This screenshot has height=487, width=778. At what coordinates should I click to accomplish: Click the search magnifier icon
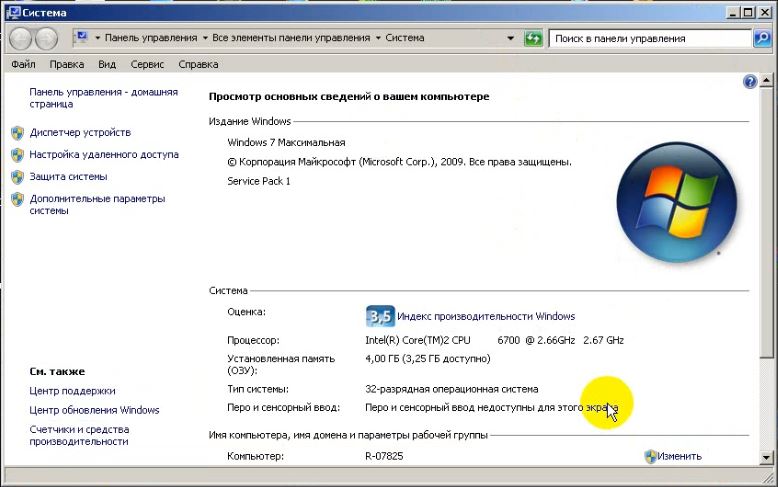762,38
